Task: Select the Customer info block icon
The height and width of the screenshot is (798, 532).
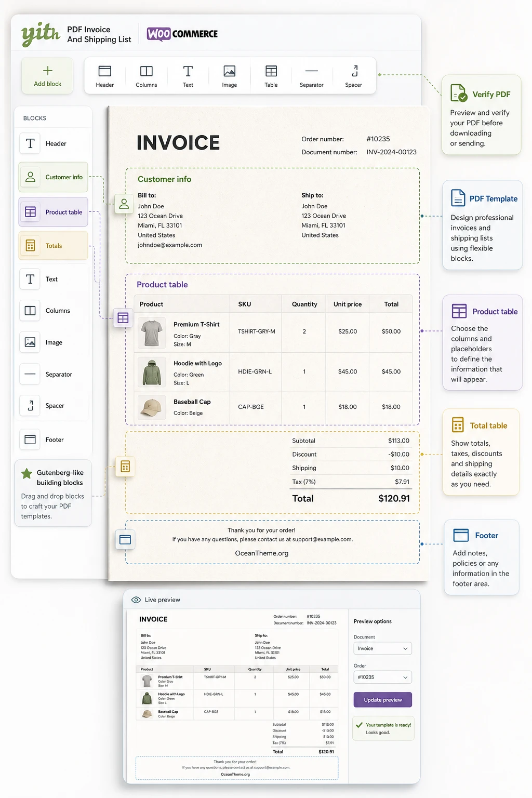Action: click(30, 177)
